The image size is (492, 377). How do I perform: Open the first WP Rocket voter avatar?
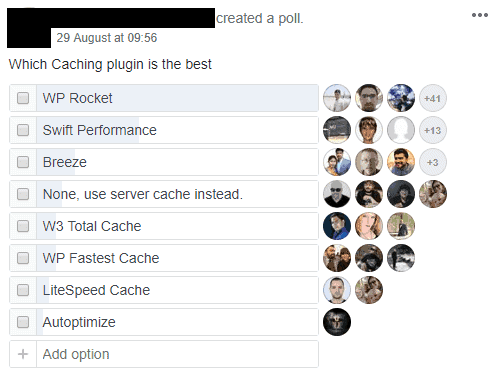coord(337,98)
